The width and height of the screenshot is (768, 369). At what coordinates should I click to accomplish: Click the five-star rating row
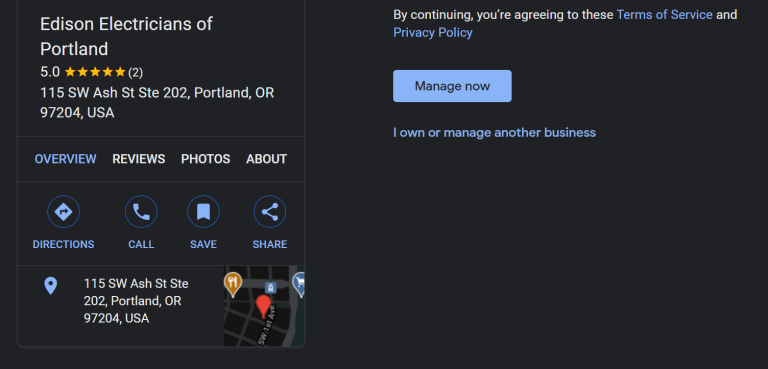click(x=92, y=73)
